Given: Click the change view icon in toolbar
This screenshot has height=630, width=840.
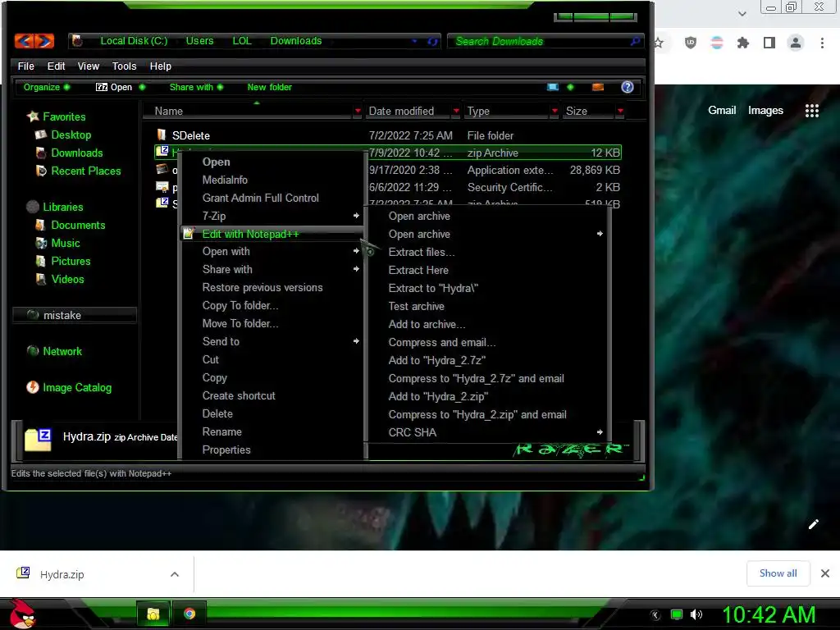Looking at the screenshot, I should 553,87.
